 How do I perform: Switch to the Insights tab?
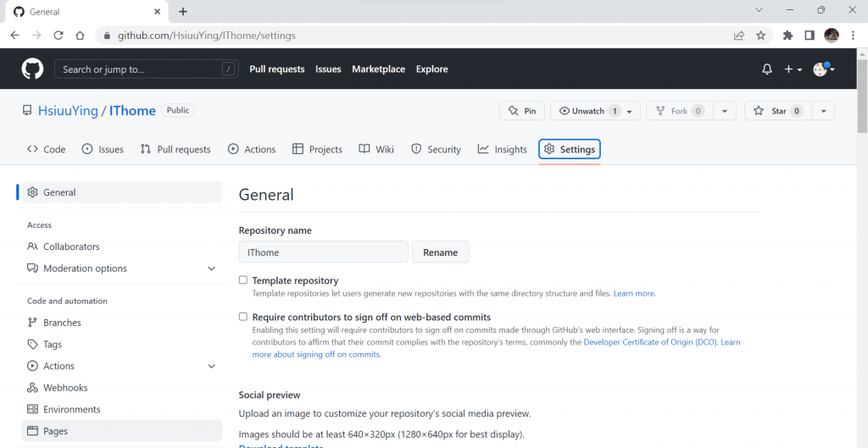point(502,149)
